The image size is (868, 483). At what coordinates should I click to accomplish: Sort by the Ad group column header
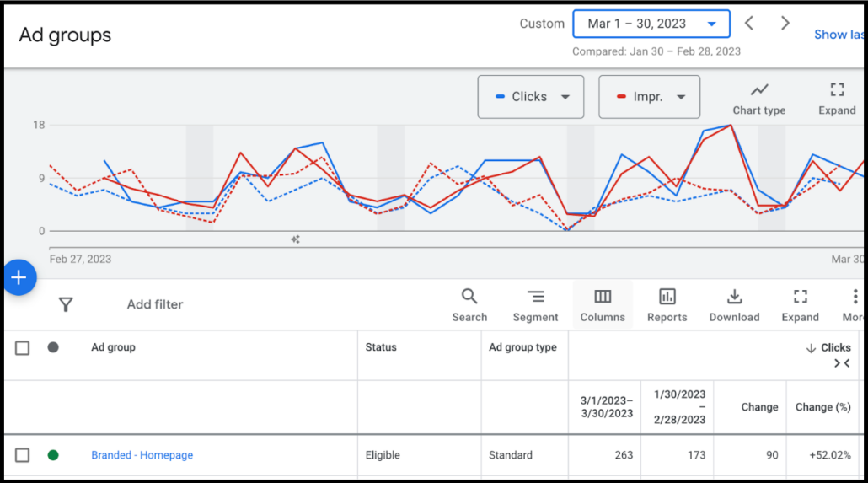pyautogui.click(x=113, y=347)
